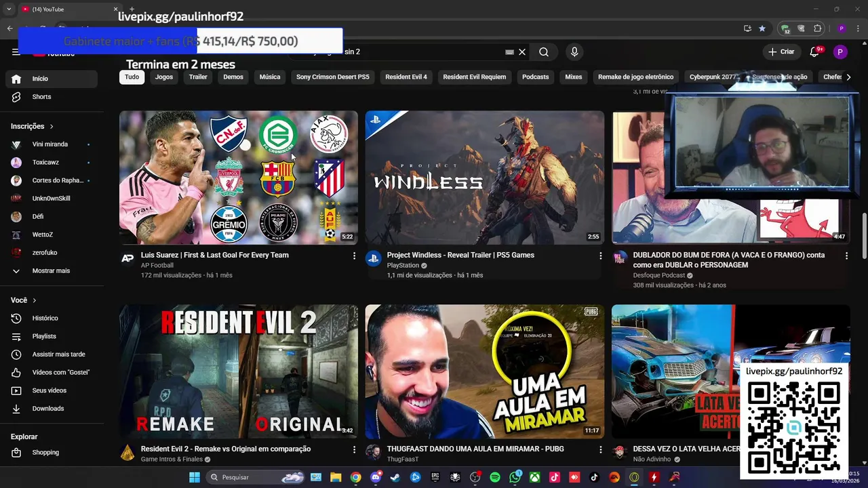The width and height of the screenshot is (868, 488).
Task: Open Chrome extensions puzzle icon
Action: point(817,28)
